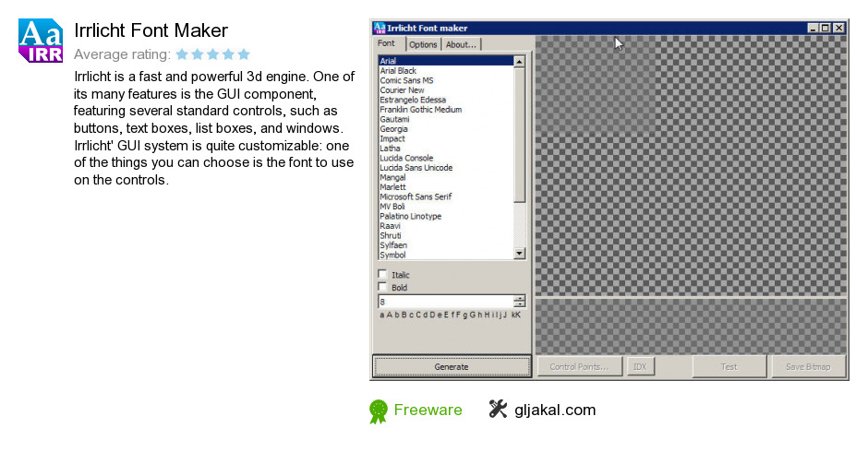Click the fifth rating star
Image resolution: width=868 pixels, height=452 pixels.
244,54
